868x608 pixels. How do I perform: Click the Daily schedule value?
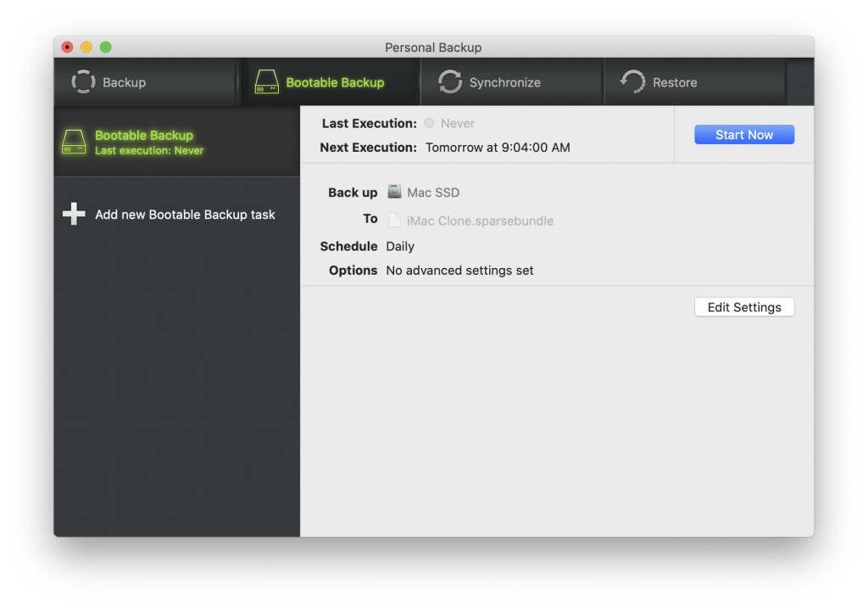pos(400,246)
